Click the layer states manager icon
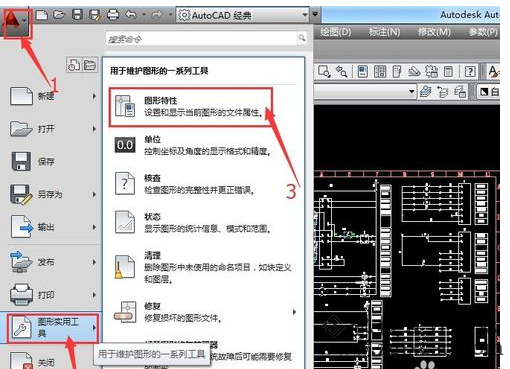The height and width of the screenshot is (369, 510). (460, 91)
